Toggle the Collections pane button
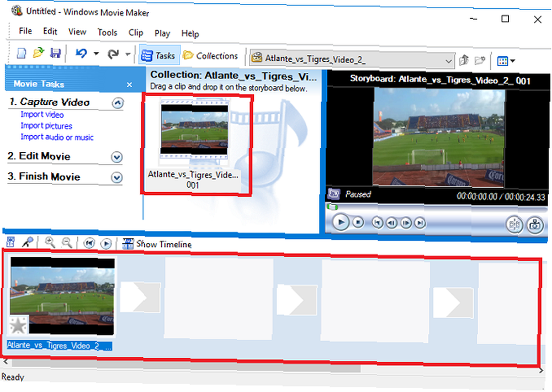The height and width of the screenshot is (392, 552). click(211, 56)
